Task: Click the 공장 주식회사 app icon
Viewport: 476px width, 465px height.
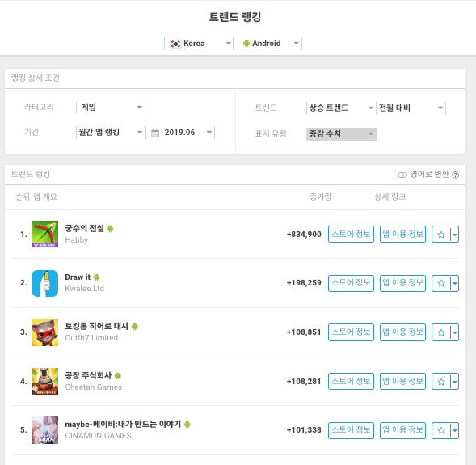Action: click(x=44, y=381)
